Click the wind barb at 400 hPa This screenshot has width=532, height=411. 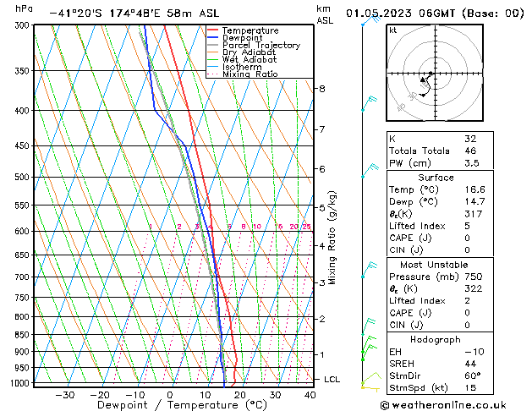[x=369, y=104]
